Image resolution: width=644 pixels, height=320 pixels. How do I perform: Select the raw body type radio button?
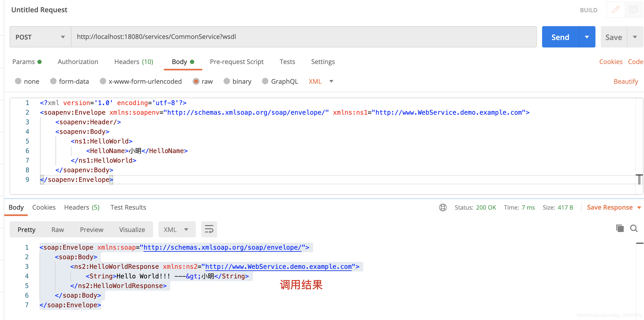(x=196, y=81)
